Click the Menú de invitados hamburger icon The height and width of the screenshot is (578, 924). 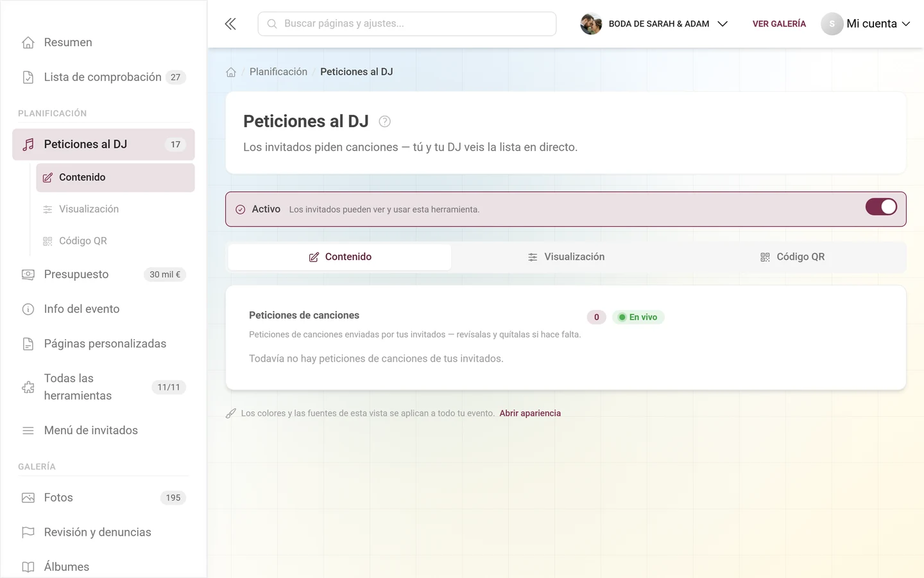pos(28,430)
